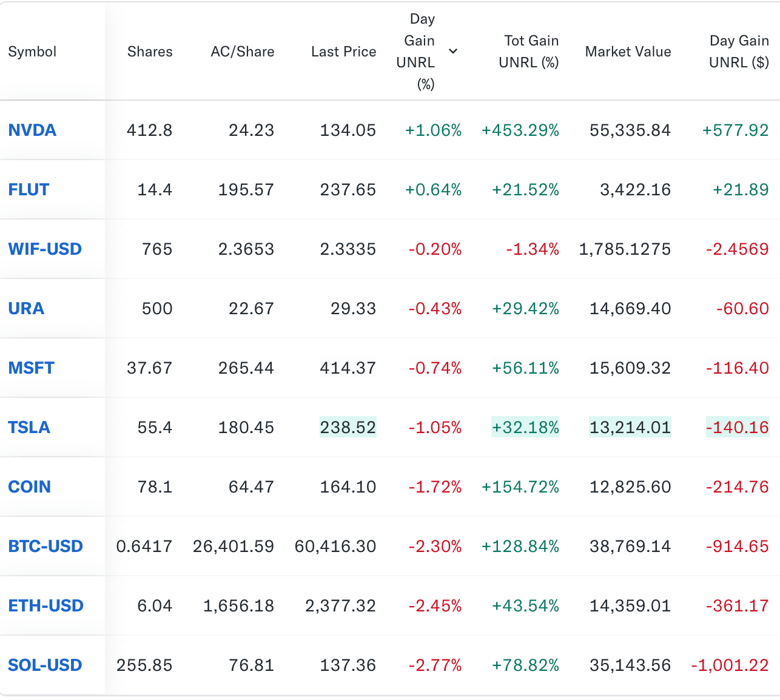The width and height of the screenshot is (780, 700).
Task: Sort by the Shares column header
Action: tap(150, 52)
